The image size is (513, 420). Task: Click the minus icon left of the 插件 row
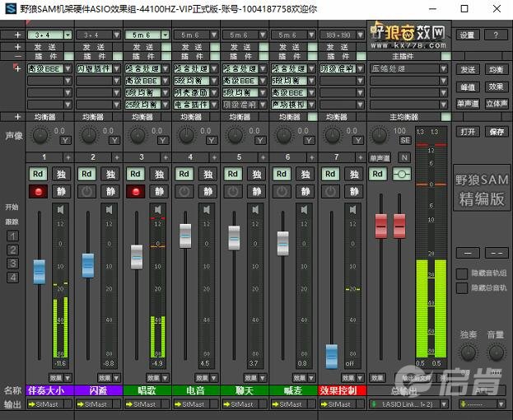tap(17, 56)
